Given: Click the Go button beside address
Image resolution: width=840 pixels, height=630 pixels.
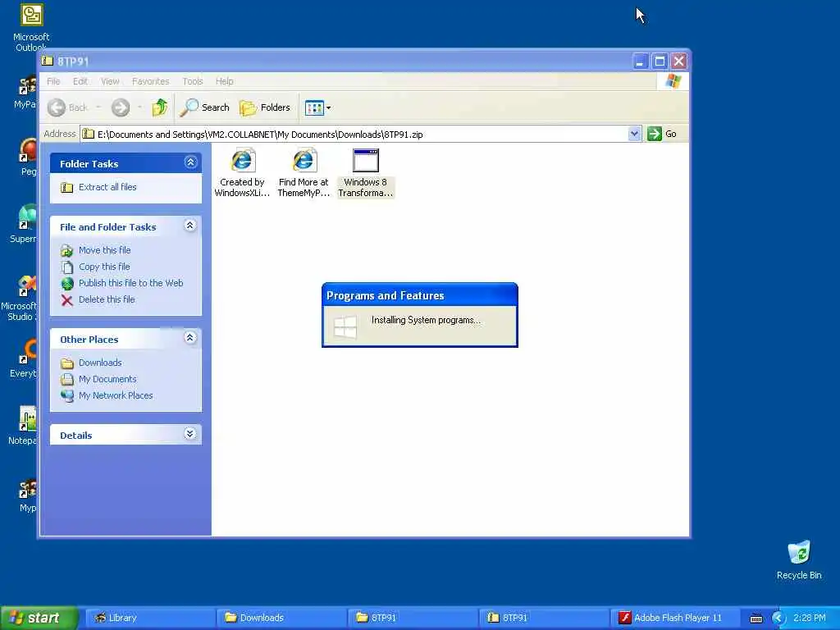Looking at the screenshot, I should click(x=662, y=134).
